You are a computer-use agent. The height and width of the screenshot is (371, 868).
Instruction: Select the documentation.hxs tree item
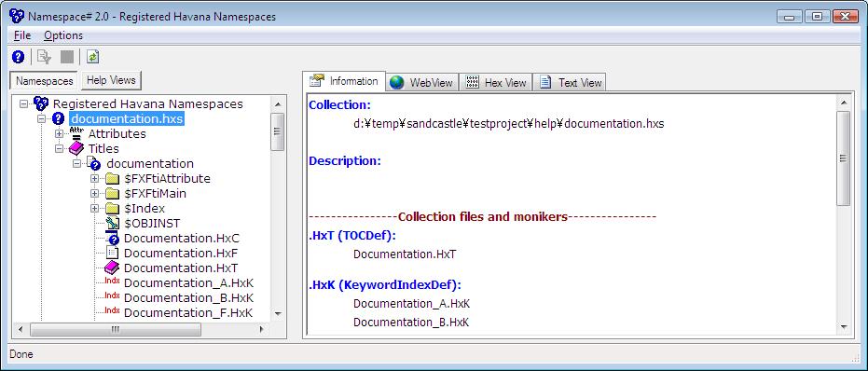[127, 118]
